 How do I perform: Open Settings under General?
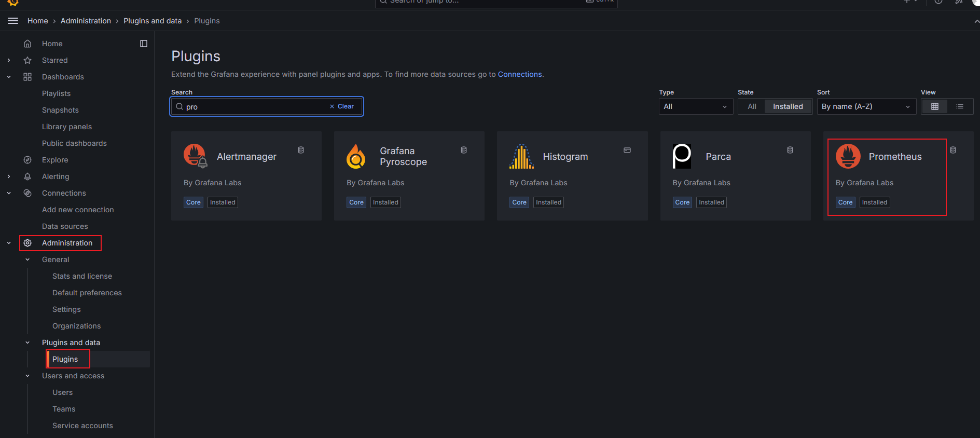tap(66, 309)
